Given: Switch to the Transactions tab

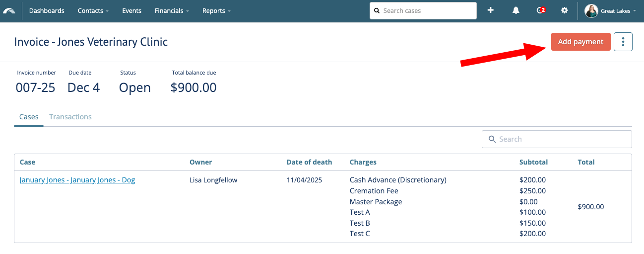Looking at the screenshot, I should [x=70, y=117].
